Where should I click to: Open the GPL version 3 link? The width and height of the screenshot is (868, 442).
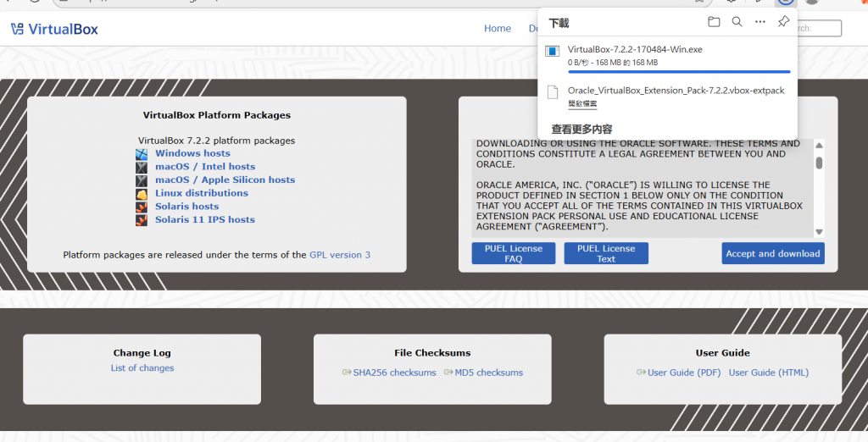[x=340, y=255]
